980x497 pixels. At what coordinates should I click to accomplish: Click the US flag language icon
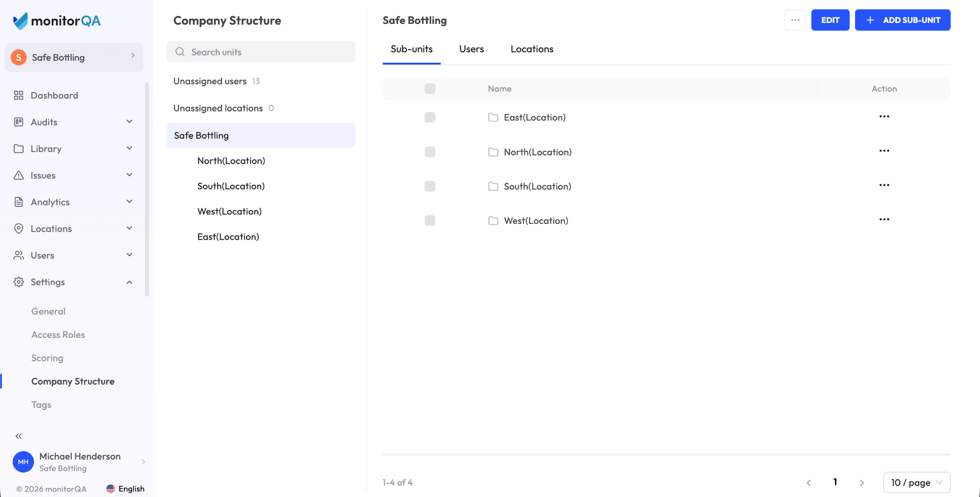coord(111,489)
